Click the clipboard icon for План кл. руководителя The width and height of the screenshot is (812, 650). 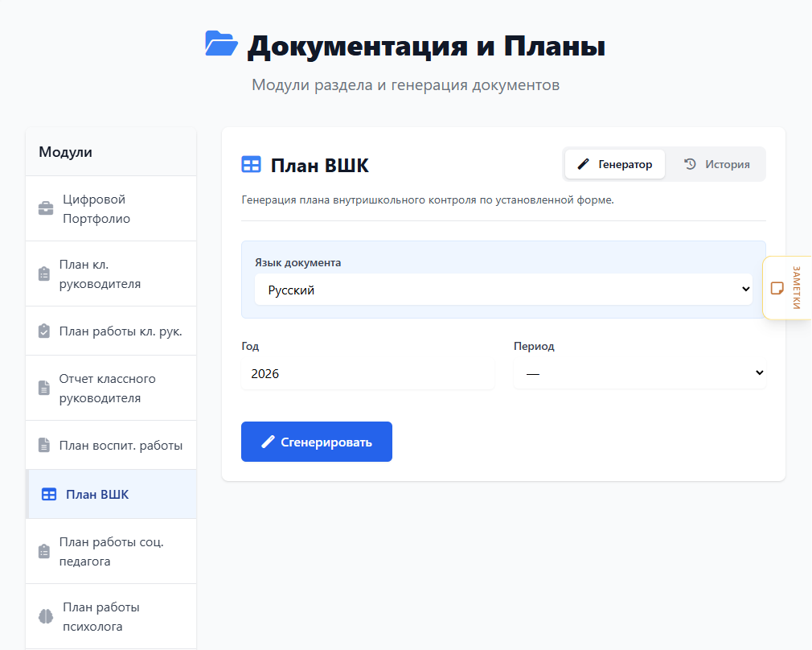44,274
